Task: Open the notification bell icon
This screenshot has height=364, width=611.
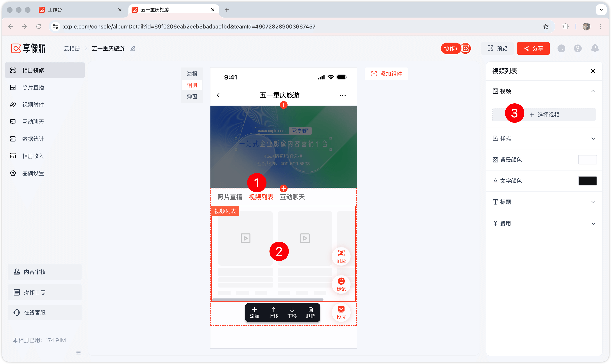Action: click(x=595, y=48)
